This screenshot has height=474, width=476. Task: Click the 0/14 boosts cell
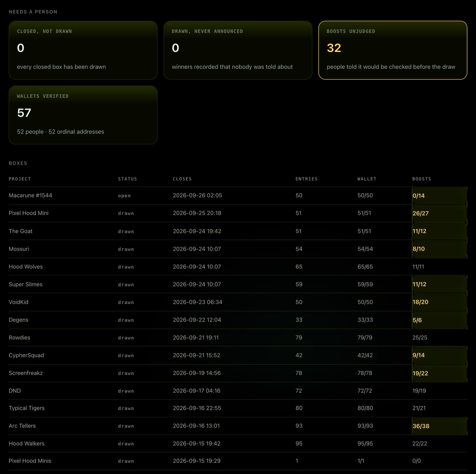(x=439, y=196)
